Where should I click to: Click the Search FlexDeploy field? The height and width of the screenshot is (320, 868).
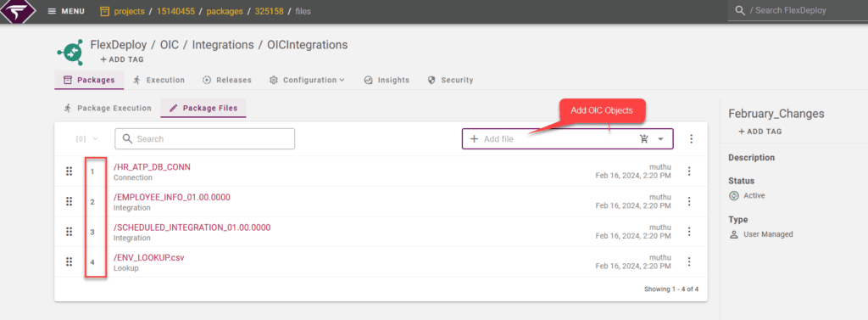tap(797, 10)
